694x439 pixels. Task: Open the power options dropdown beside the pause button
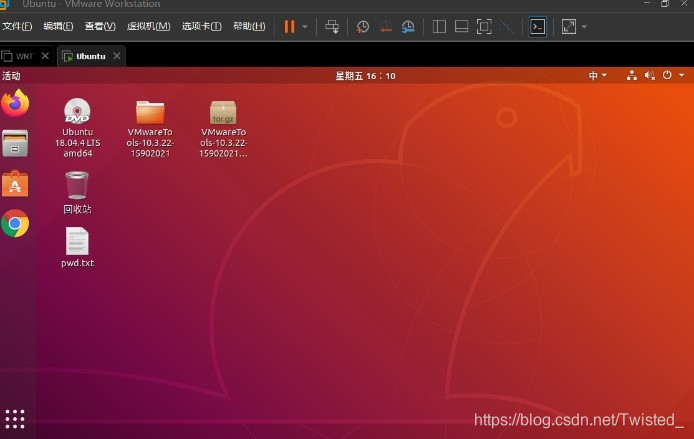pyautogui.click(x=305, y=27)
